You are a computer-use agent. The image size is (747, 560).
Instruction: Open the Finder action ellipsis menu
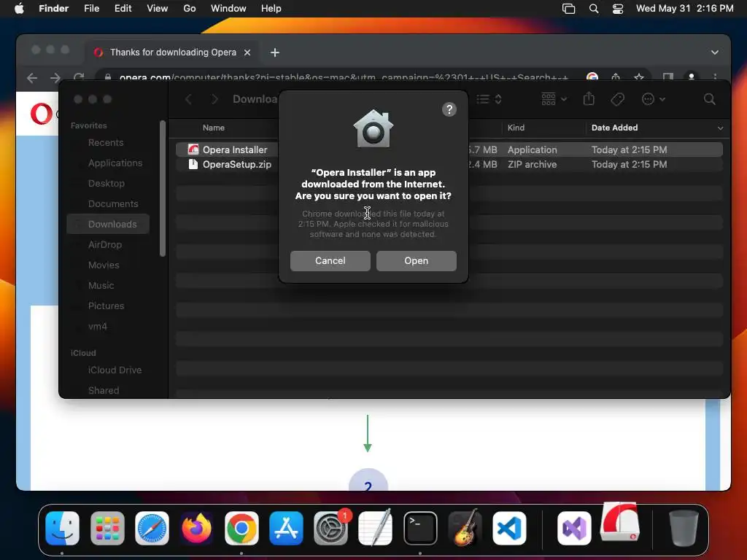tap(653, 99)
